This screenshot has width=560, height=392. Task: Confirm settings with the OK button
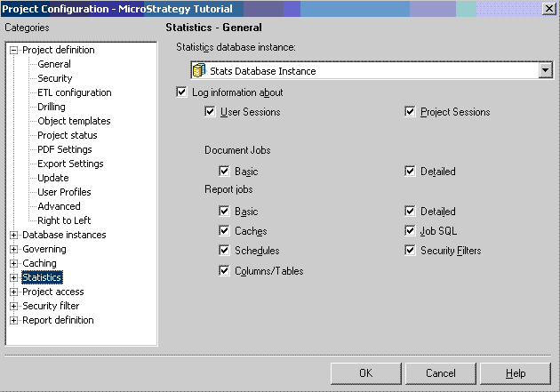point(365,373)
